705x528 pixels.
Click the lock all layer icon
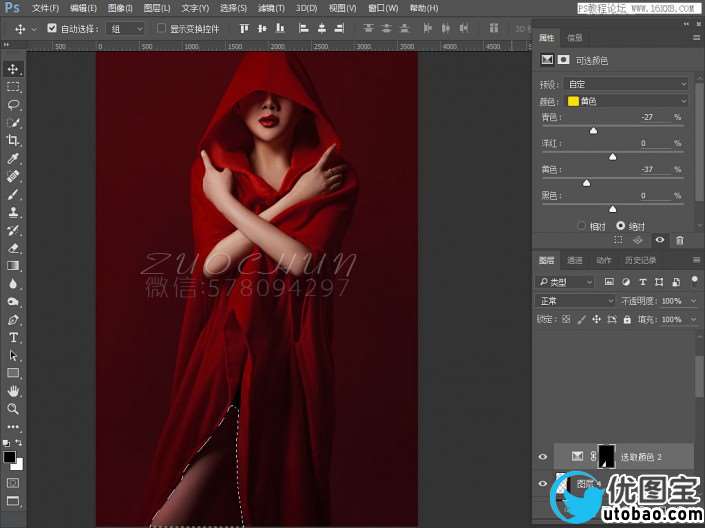tap(627, 319)
